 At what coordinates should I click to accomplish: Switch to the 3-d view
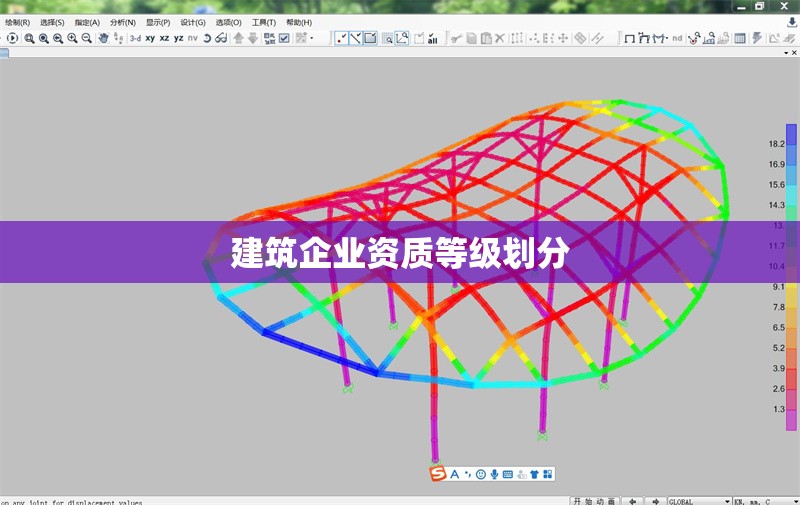135,38
